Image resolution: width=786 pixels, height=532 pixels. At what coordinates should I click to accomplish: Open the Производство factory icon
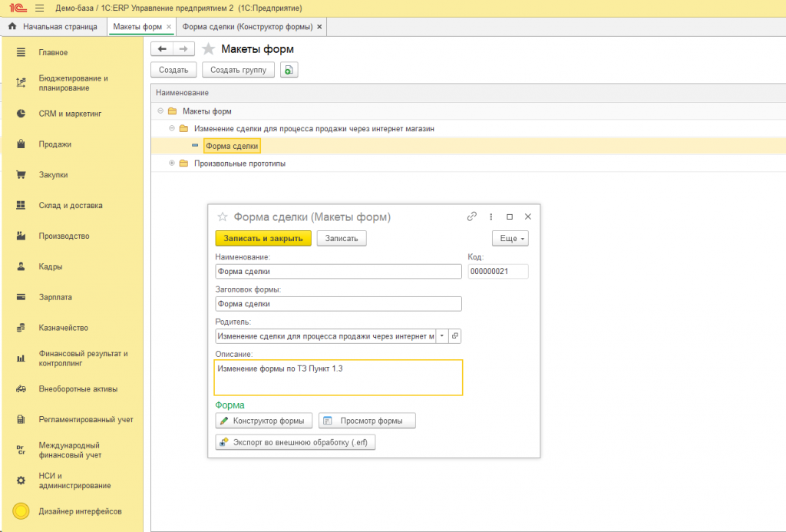click(21, 236)
